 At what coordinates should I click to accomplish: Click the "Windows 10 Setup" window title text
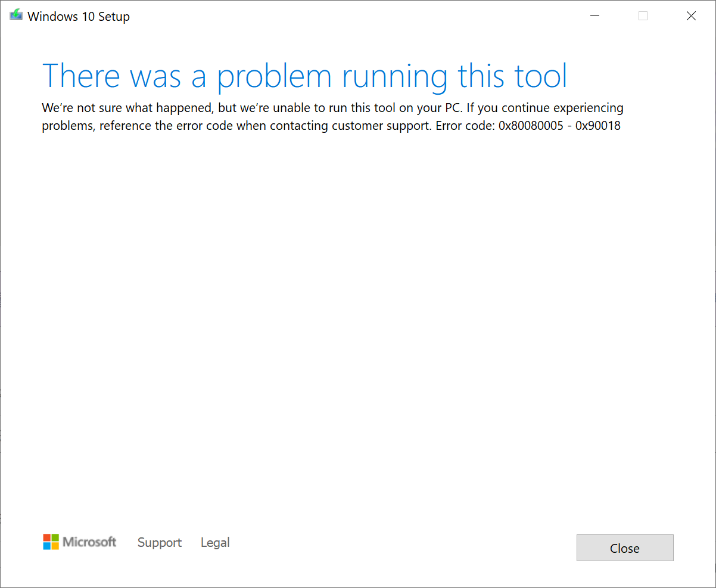point(79,16)
